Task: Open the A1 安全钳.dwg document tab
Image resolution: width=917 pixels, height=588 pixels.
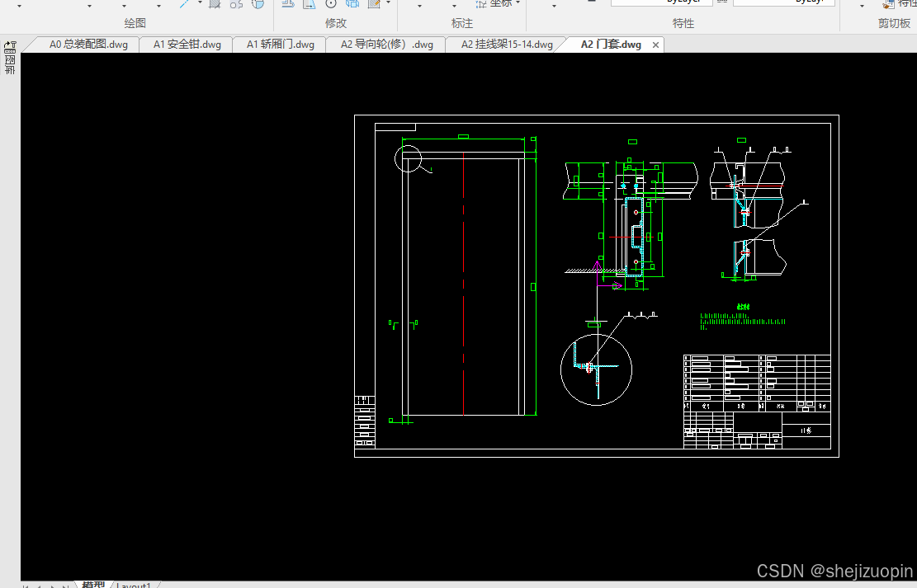Action: [x=187, y=45]
